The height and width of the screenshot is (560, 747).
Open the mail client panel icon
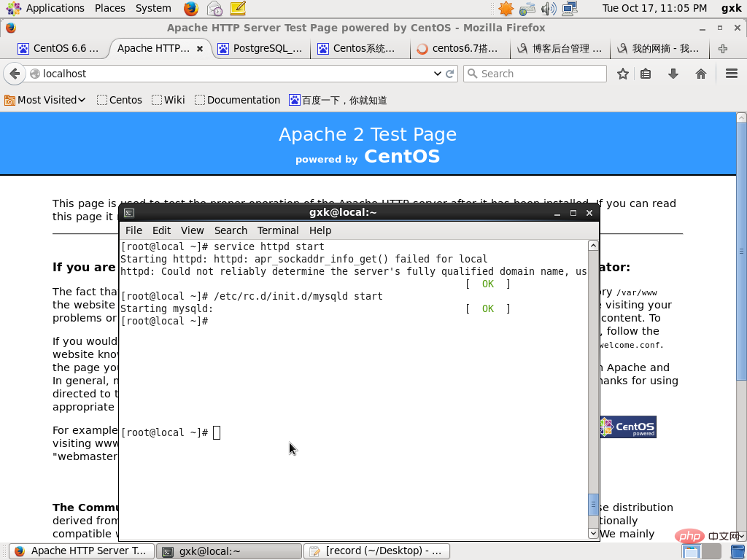click(214, 8)
